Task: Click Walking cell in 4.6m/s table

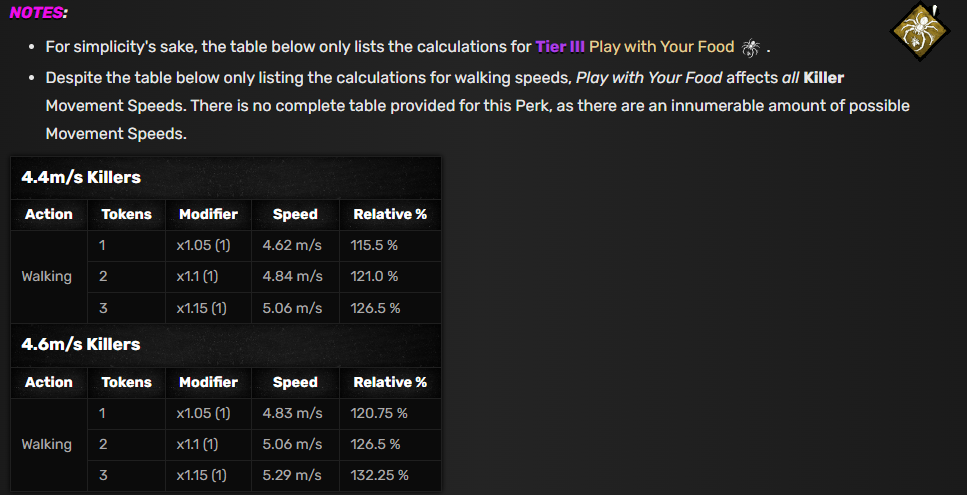Action: [49, 444]
